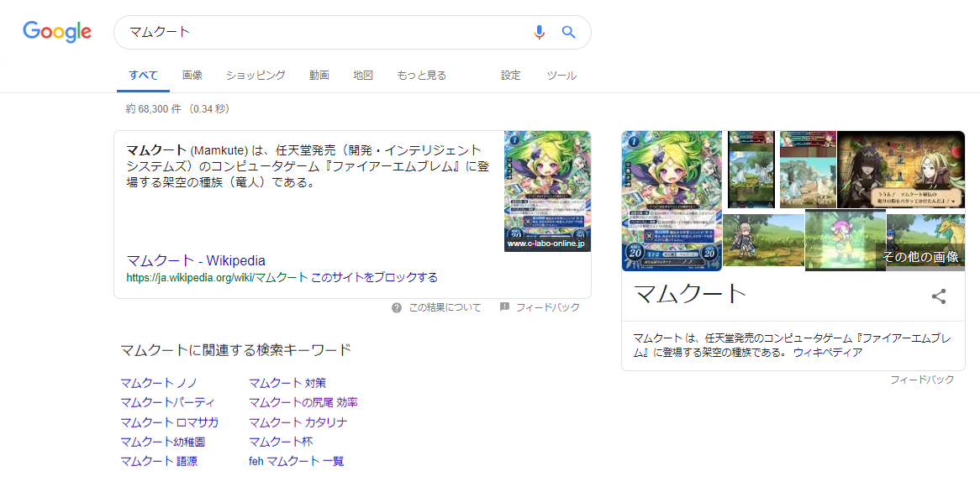Search related keyword マムクート杯
The width and height of the screenshot is (980, 482).
tap(281, 442)
